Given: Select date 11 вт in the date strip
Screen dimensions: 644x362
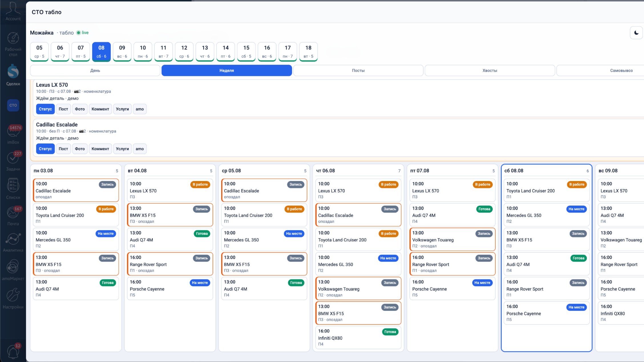Looking at the screenshot, I should (x=163, y=52).
